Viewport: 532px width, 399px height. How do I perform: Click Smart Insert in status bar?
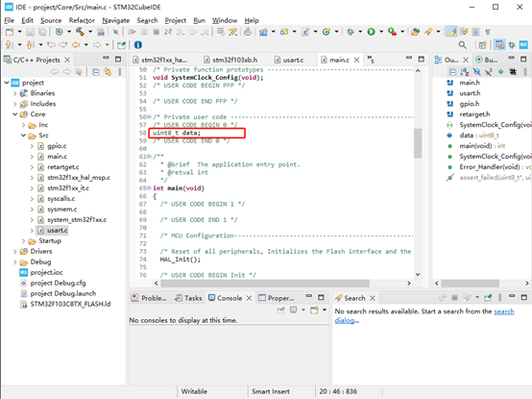(271, 391)
